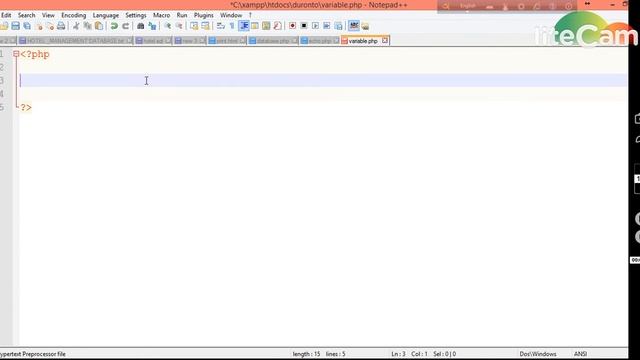
Task: Select the variable.php tab
Action: click(x=363, y=41)
